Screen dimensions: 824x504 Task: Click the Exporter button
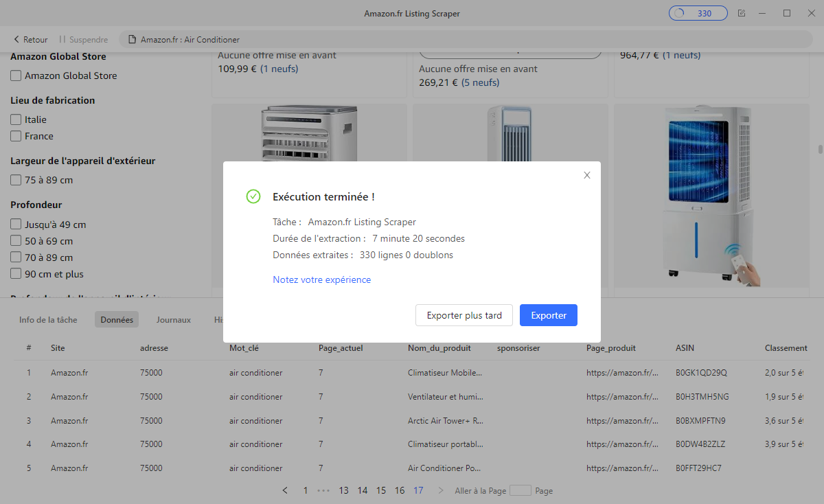coord(549,315)
